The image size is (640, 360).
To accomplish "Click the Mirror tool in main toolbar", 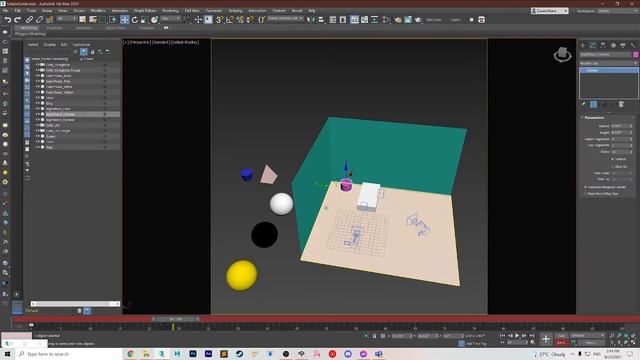I will click(x=311, y=20).
